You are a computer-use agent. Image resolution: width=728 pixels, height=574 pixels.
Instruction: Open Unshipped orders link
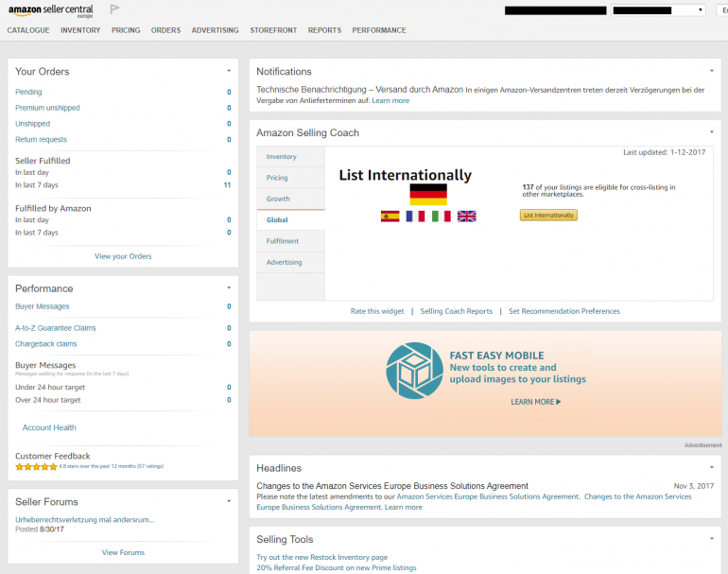pyautogui.click(x=32, y=124)
